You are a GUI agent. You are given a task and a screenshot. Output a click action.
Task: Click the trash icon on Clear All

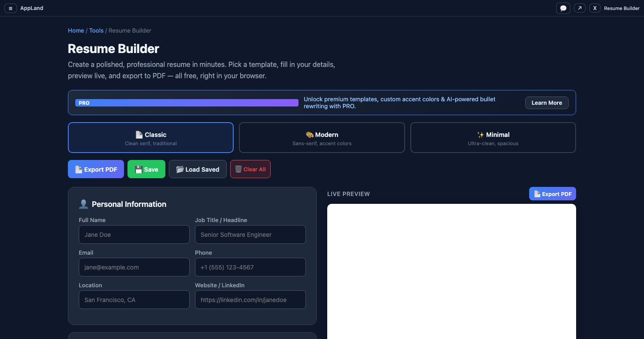click(x=238, y=169)
